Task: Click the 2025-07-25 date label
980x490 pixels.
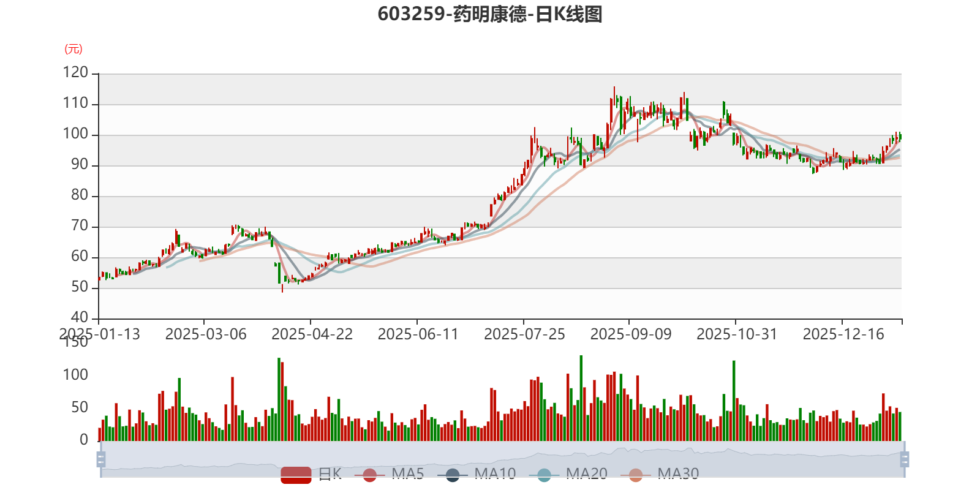Action: (525, 334)
